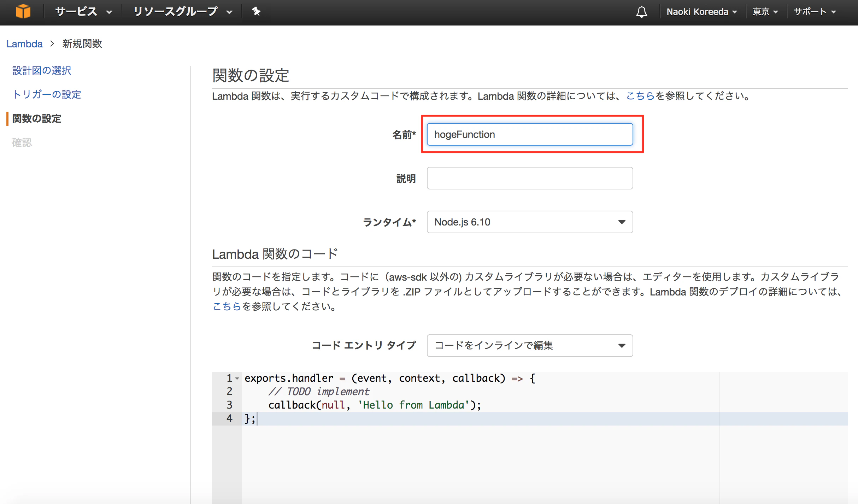858x504 pixels.
Task: Open the 東京 region dropdown
Action: pos(765,12)
